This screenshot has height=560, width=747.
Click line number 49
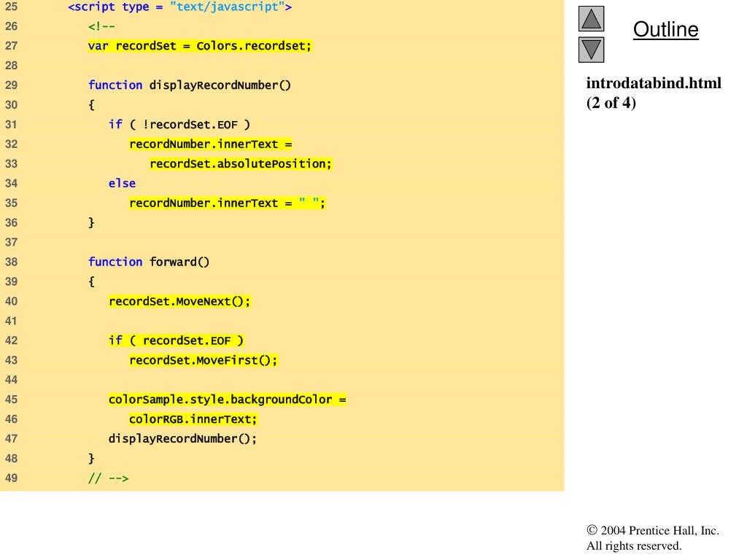(x=11, y=478)
